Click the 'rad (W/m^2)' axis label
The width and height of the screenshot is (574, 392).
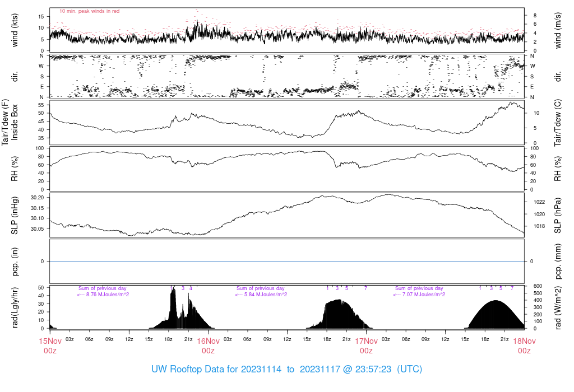558,308
